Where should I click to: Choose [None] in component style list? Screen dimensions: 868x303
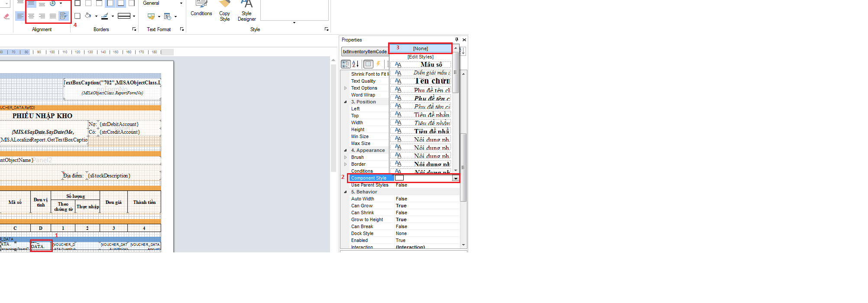click(421, 48)
